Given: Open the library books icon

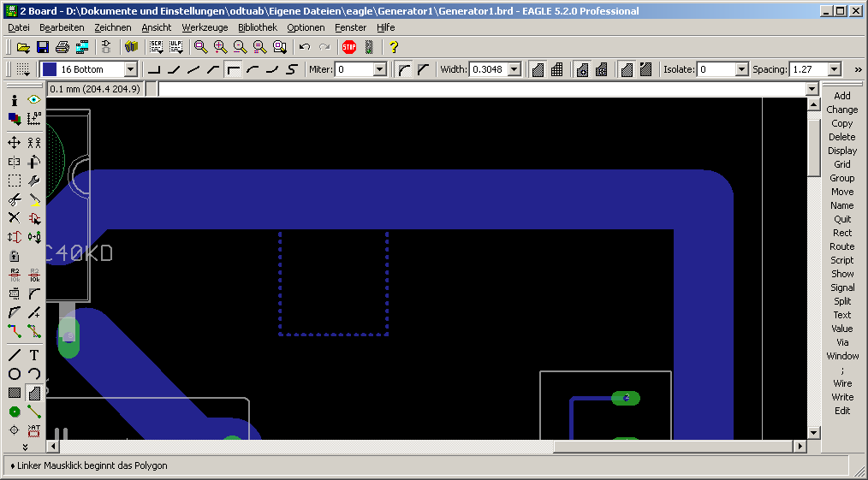Looking at the screenshot, I should point(131,47).
